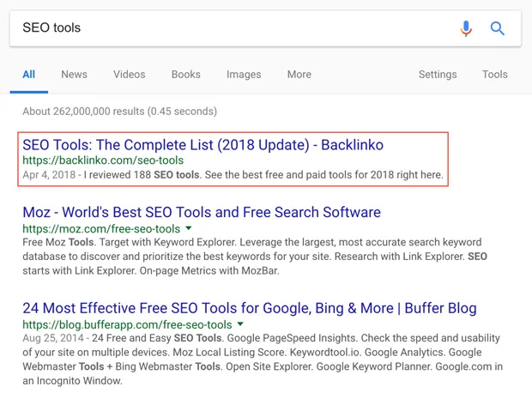
Task: Open the search Tools options
Action: 494,75
